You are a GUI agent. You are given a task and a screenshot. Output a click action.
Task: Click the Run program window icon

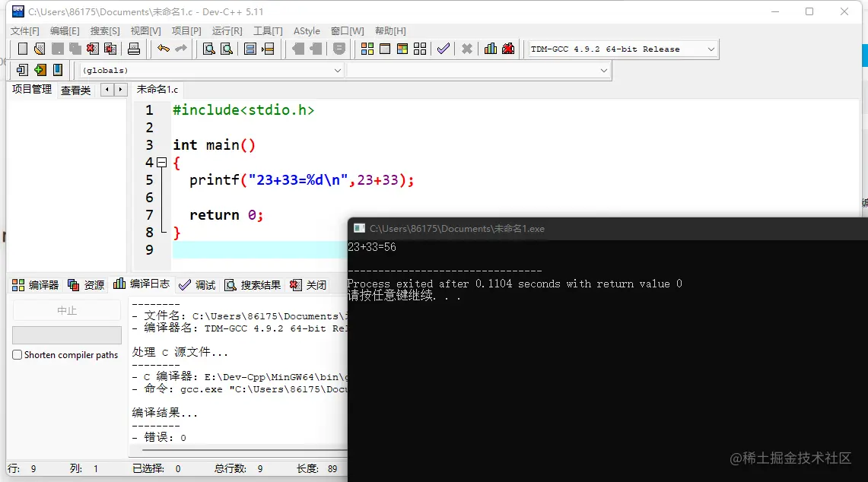pyautogui.click(x=385, y=49)
